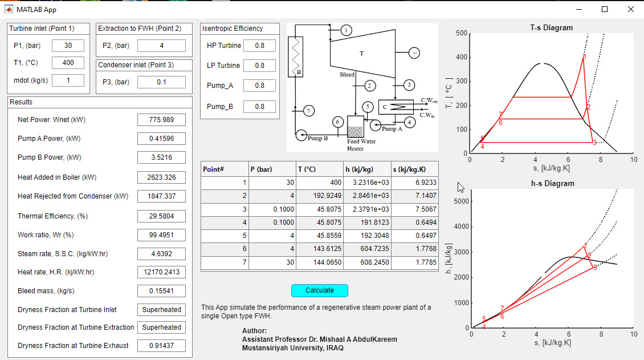Click the h (kj/kg) column header
The height and width of the screenshot is (360, 644).
368,169
